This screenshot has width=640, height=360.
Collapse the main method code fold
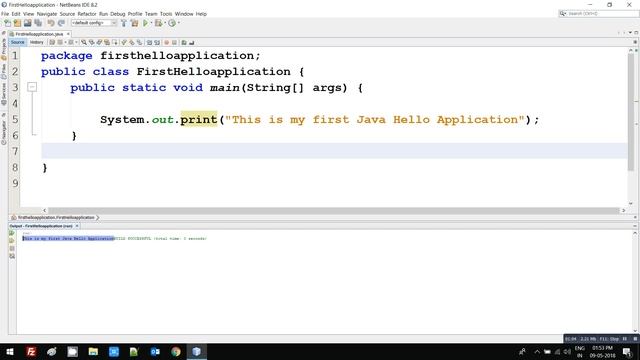[32, 87]
